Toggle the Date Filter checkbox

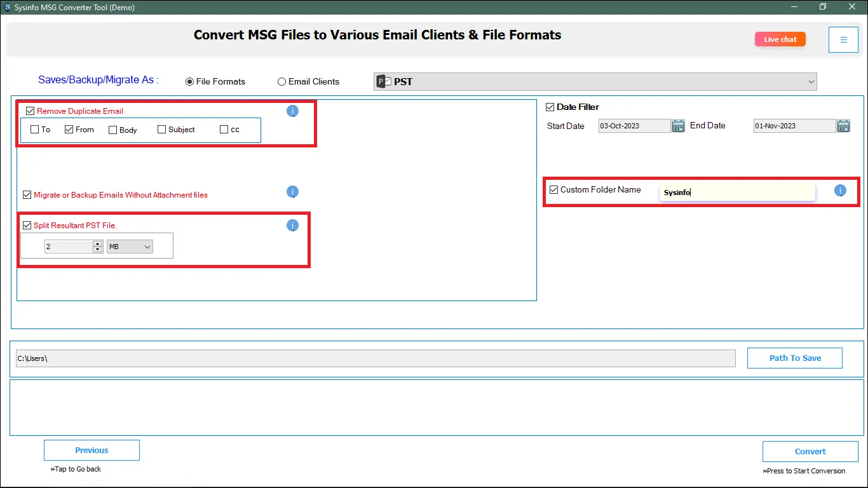pos(550,107)
